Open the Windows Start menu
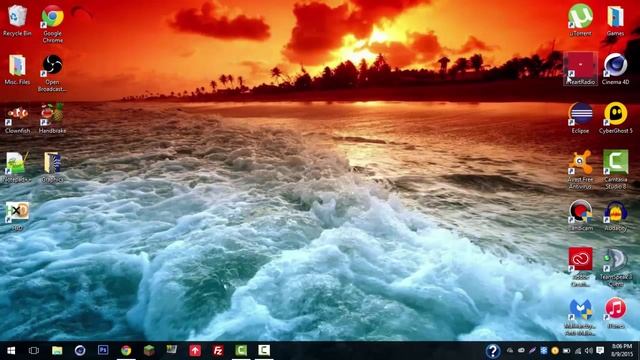Image resolution: width=640 pixels, height=360 pixels. click(11, 351)
